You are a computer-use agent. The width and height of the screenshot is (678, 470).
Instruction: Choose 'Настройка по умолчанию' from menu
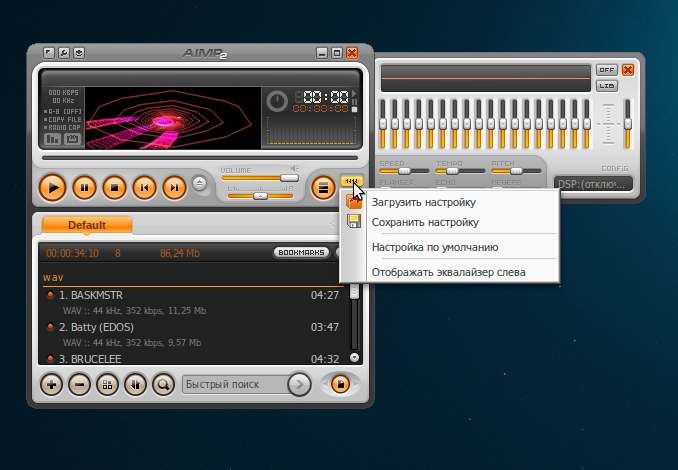pos(435,246)
